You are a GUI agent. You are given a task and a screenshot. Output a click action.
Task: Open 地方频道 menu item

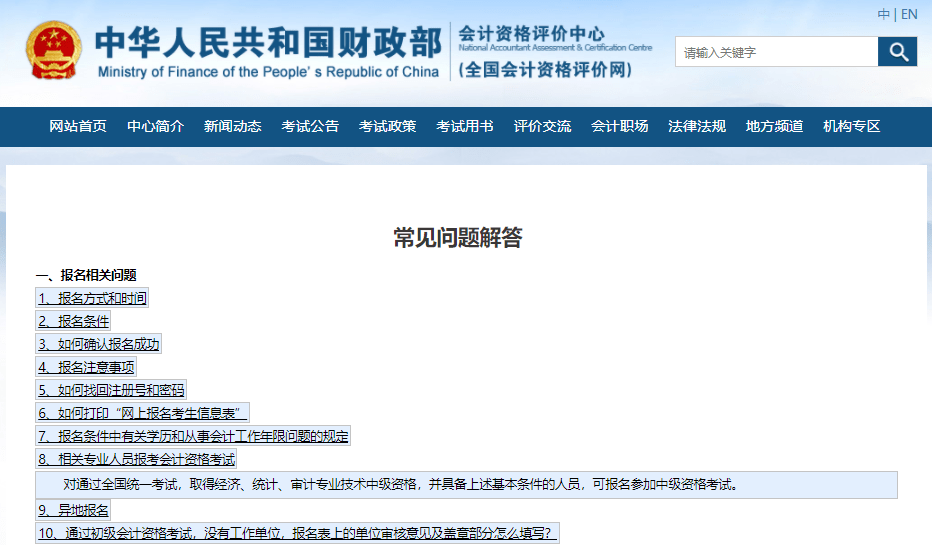774,127
